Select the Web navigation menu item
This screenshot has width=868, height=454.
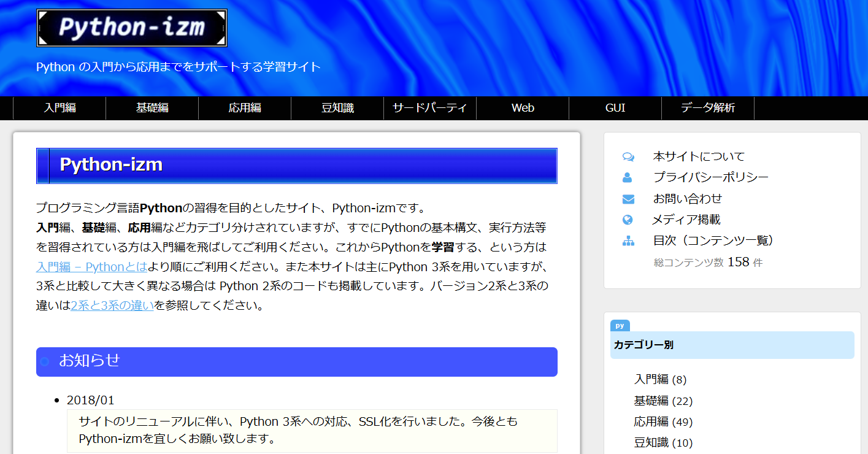[x=523, y=108]
